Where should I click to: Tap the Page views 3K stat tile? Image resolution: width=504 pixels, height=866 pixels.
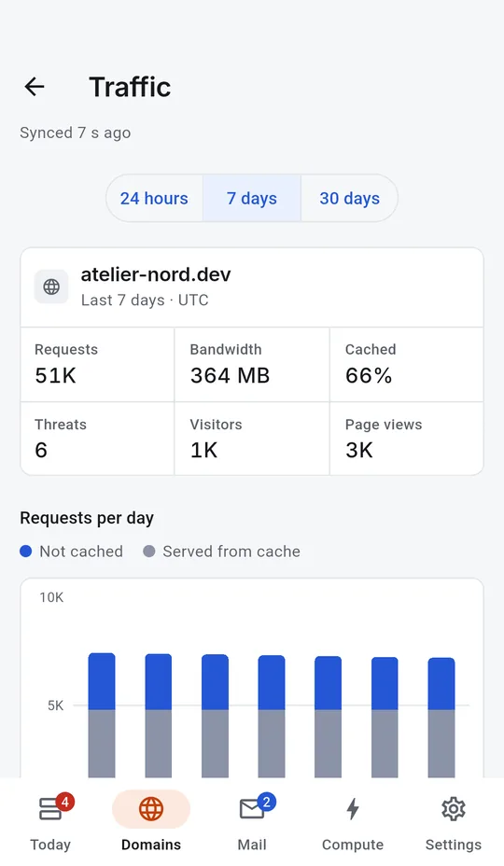(x=406, y=439)
